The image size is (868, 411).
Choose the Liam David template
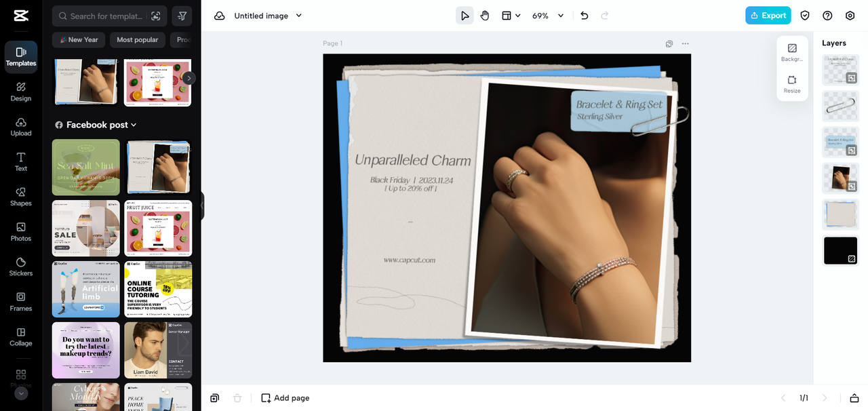tap(158, 350)
